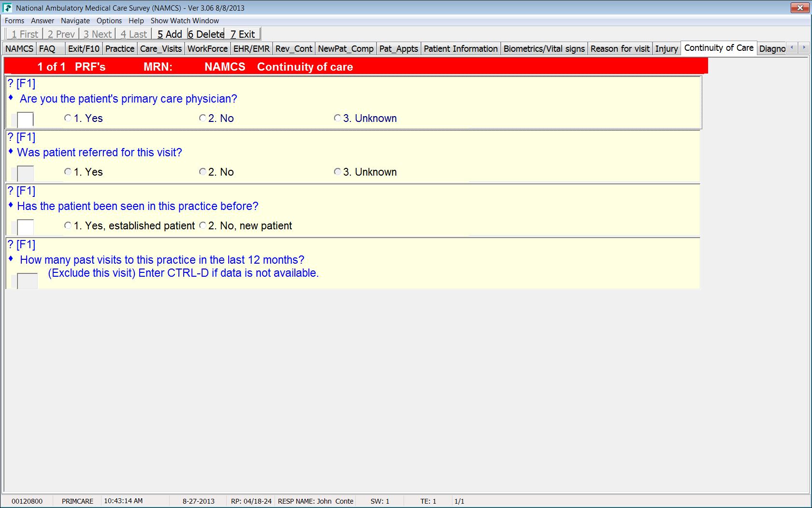Switch to the Practice tab

click(120, 49)
